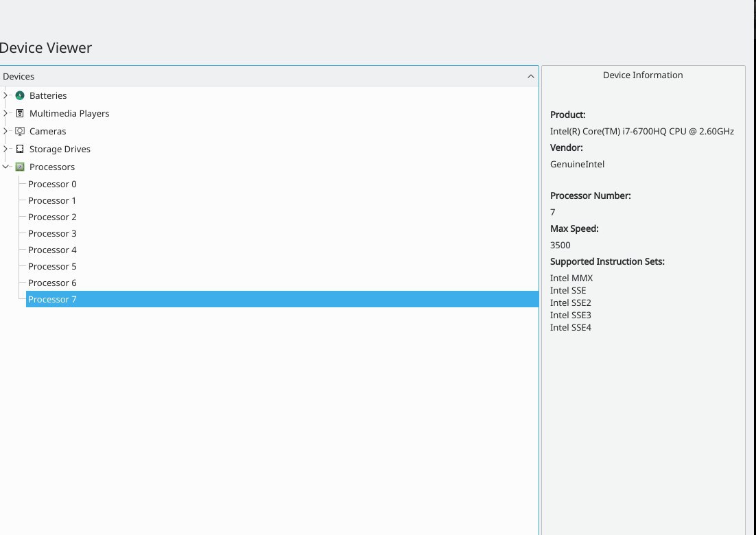This screenshot has width=756, height=535.
Task: Click the Intel SSE2 entry
Action: pyautogui.click(x=570, y=302)
